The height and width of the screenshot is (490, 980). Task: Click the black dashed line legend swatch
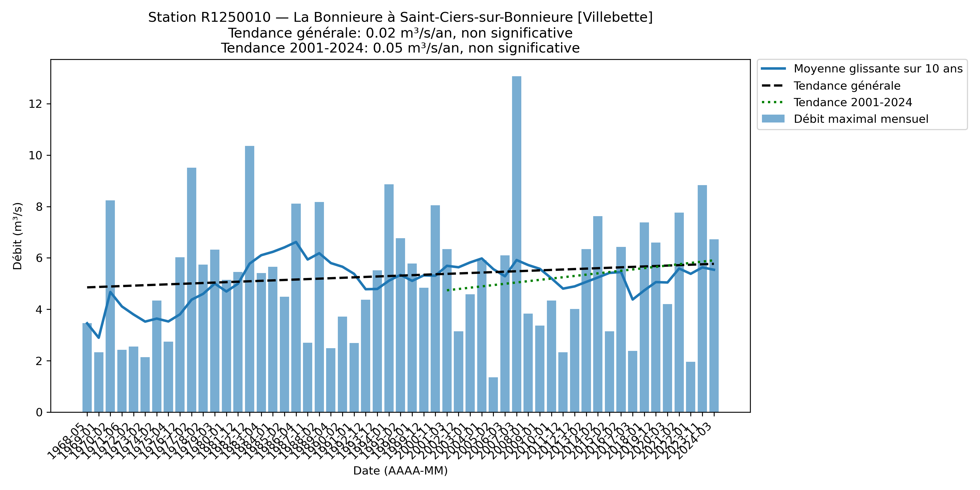[773, 85]
